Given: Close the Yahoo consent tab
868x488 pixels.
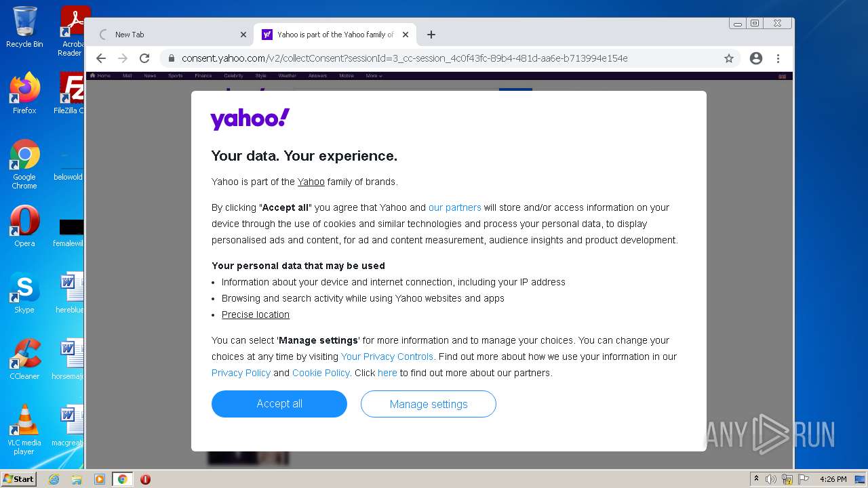Looking at the screenshot, I should 406,35.
